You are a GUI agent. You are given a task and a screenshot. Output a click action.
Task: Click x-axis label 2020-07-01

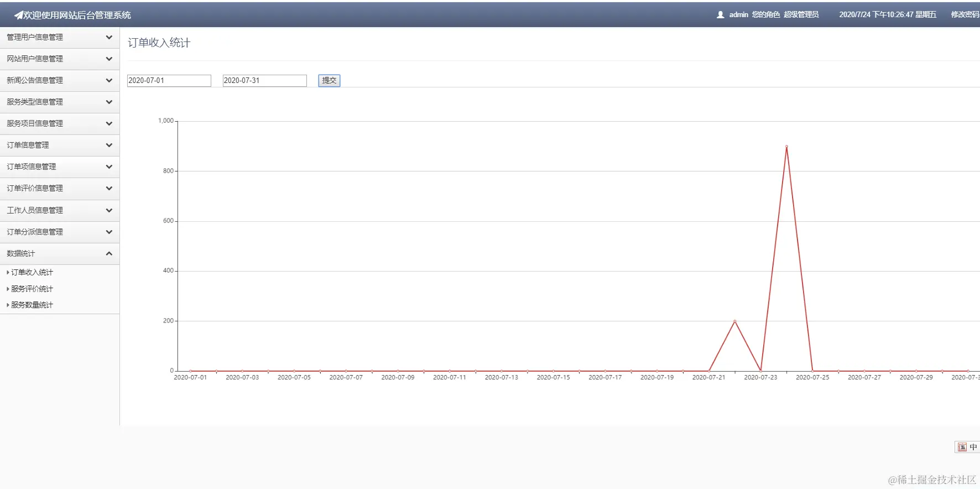pos(190,377)
